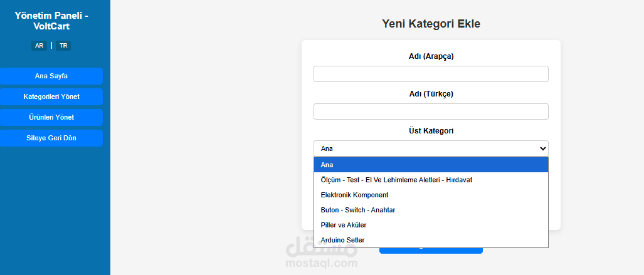
Task: Click blue submit button below the dropdown list
Action: (431, 251)
